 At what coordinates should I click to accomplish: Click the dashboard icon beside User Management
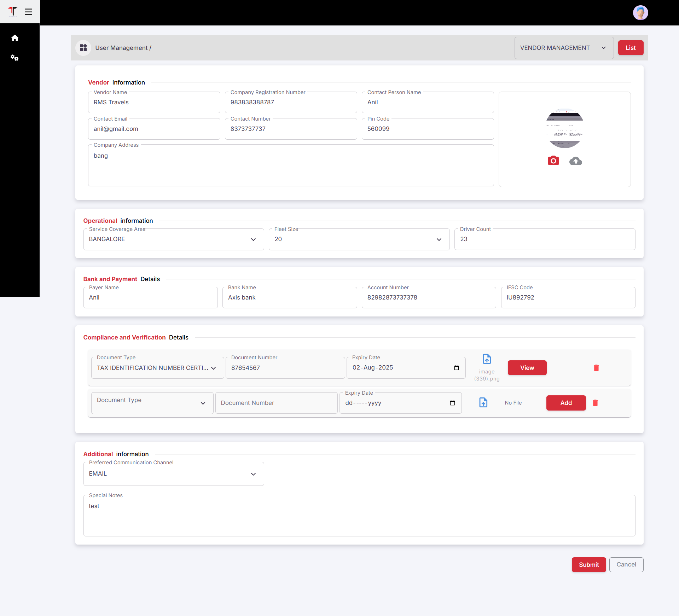(83, 48)
